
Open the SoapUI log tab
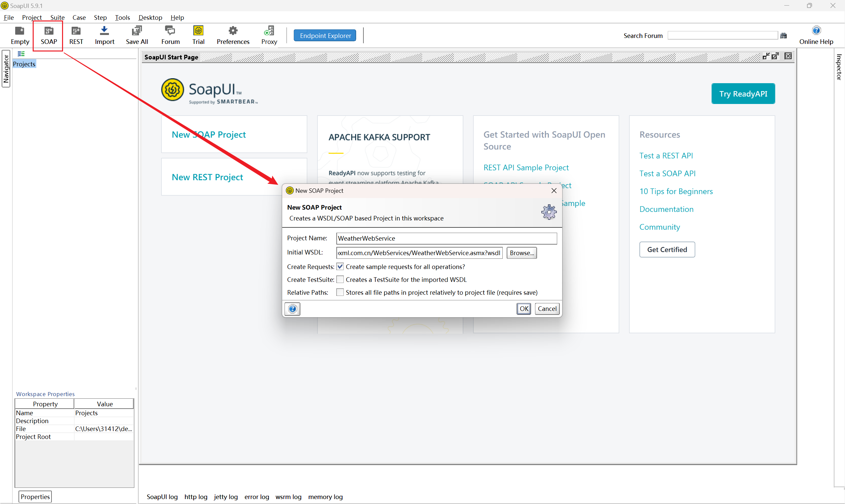162,496
